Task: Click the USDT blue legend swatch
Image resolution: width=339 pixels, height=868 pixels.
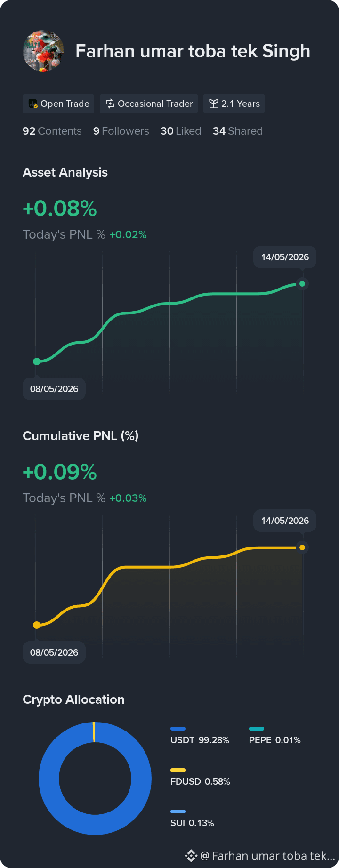Action: [x=178, y=729]
